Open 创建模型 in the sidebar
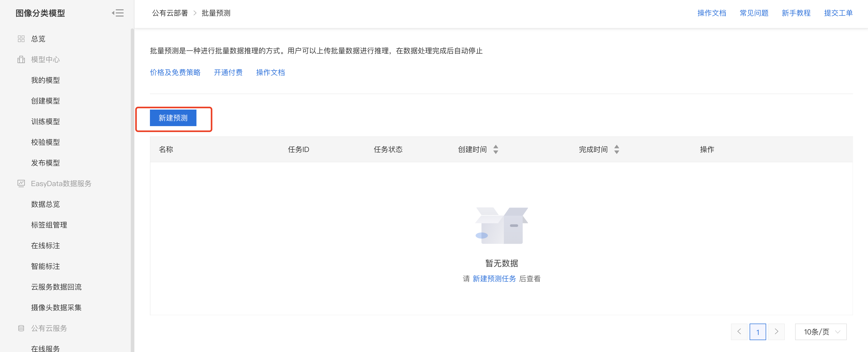This screenshot has width=868, height=352. [x=45, y=101]
